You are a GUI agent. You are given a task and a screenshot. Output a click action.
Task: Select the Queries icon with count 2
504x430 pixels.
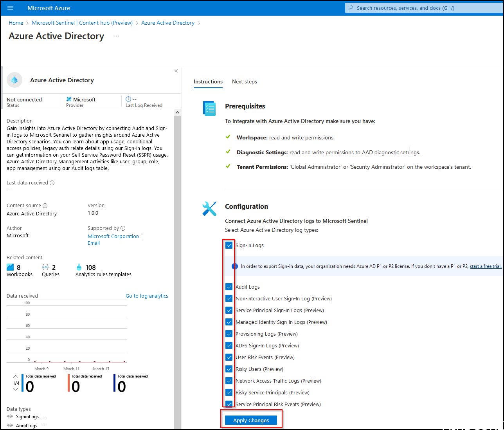[44, 267]
